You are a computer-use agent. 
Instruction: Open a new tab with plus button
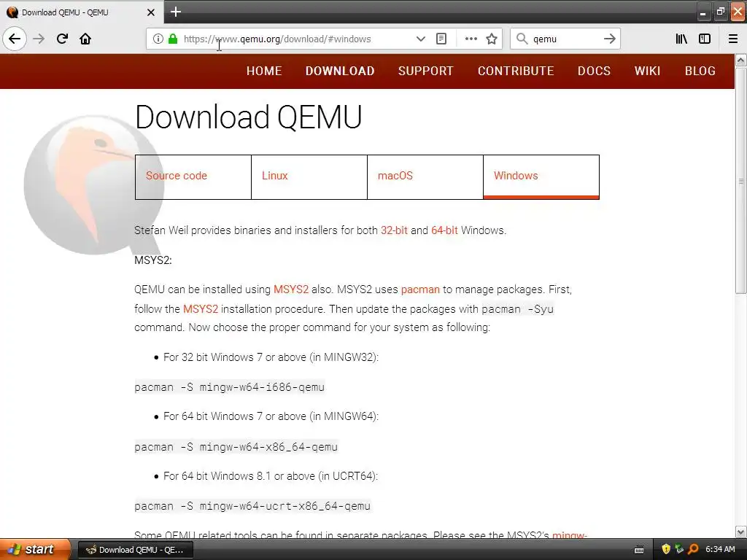(x=176, y=12)
